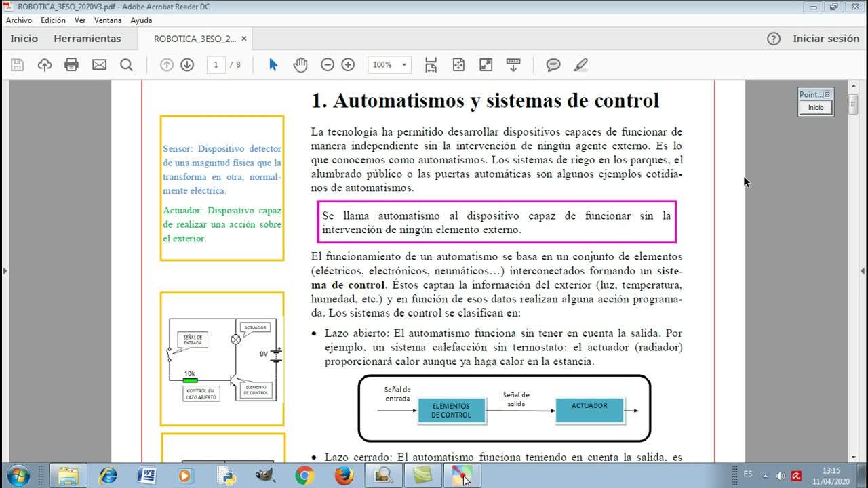Open GIMP from the taskbar
This screenshot has width=868, height=488.
click(265, 476)
